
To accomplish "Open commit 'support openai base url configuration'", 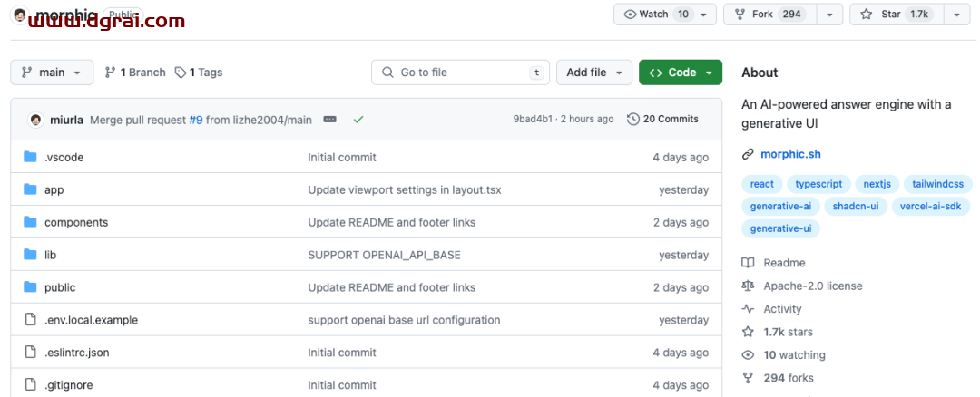I will 404,320.
